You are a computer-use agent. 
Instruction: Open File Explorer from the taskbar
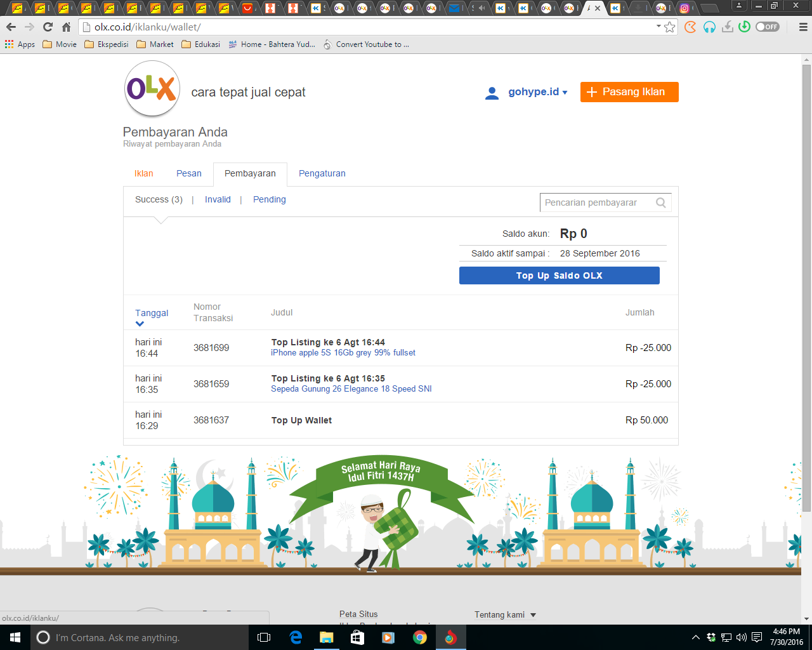pyautogui.click(x=327, y=637)
